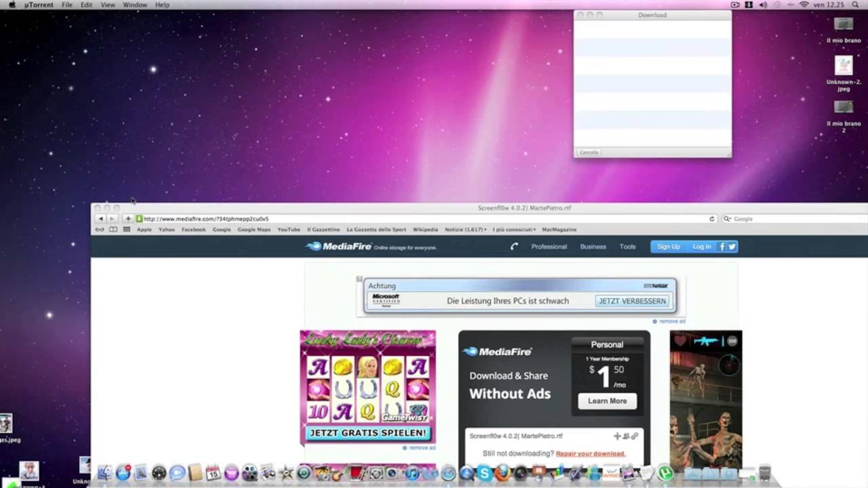868x488 pixels.
Task: Open the Help menu
Action: (x=162, y=5)
